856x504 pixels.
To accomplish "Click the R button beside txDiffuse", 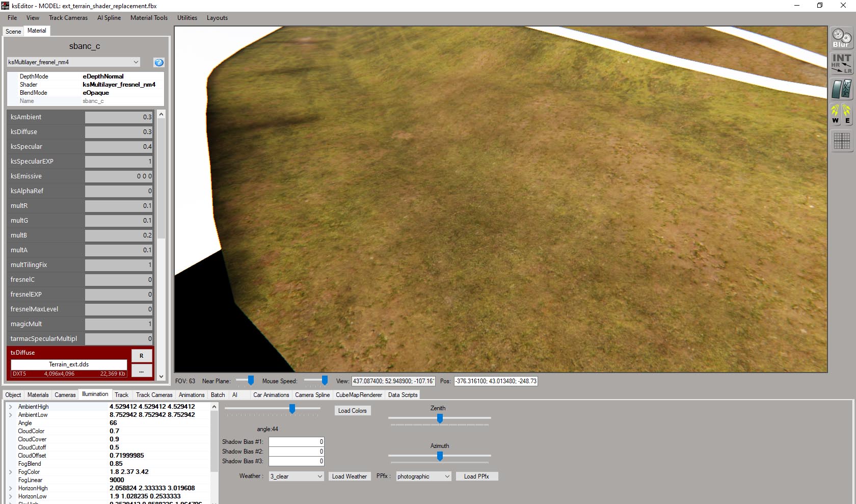I will coord(142,356).
